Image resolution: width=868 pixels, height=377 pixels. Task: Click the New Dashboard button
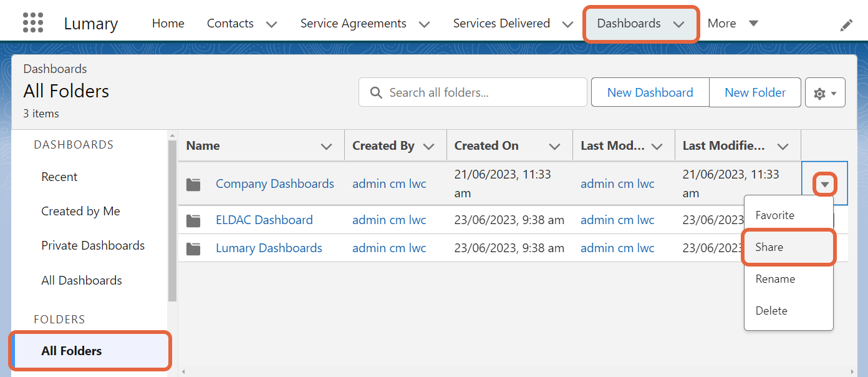point(650,92)
